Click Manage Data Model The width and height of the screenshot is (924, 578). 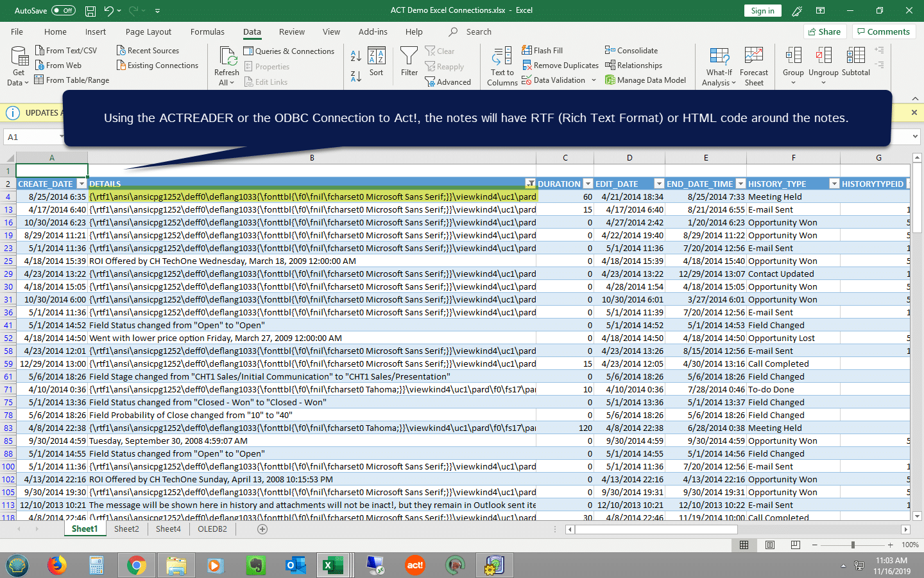646,80
